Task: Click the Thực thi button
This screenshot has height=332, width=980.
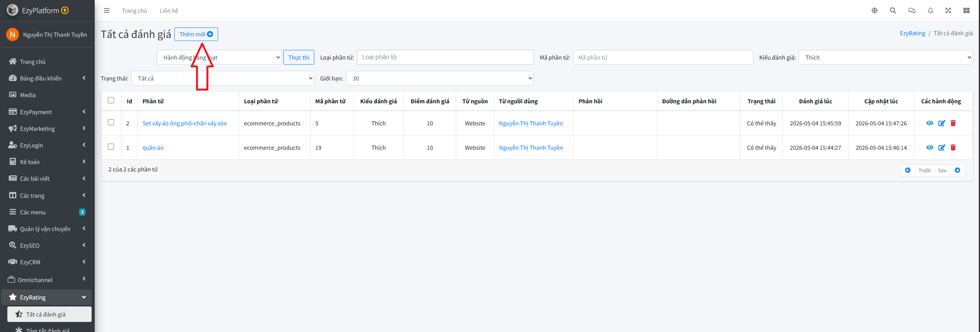Action: point(299,57)
